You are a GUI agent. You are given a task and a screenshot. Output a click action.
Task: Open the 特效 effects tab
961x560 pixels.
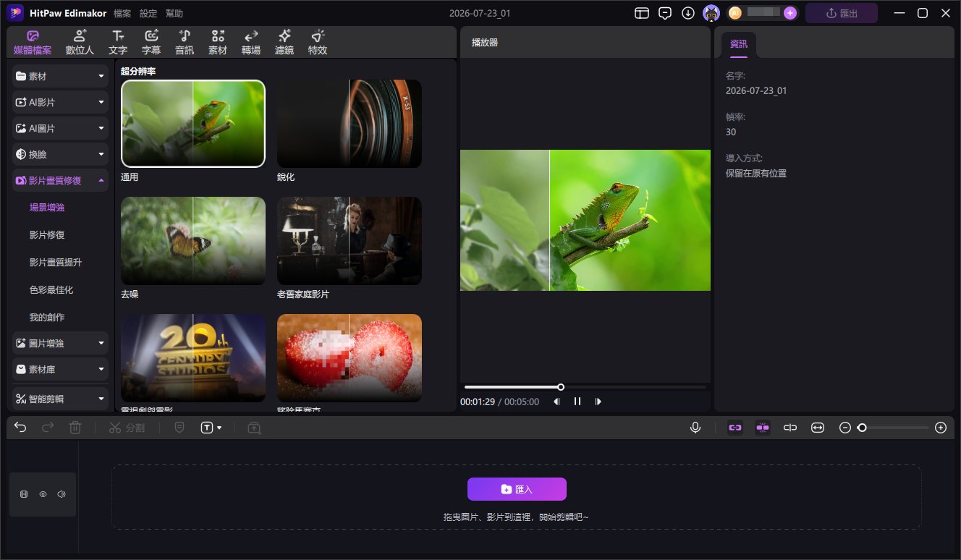(318, 43)
